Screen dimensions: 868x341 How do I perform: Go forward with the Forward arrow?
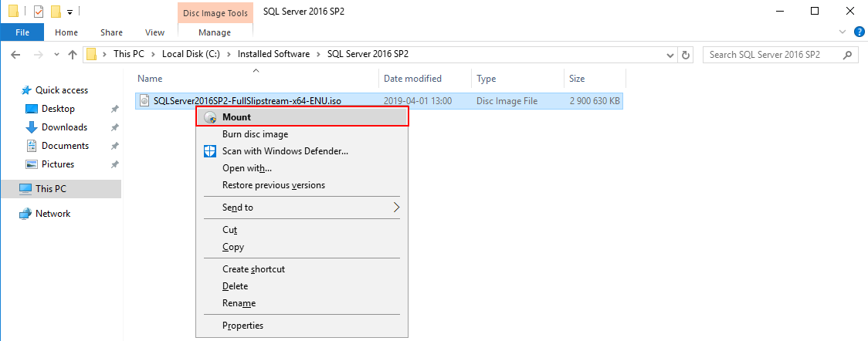(x=38, y=55)
